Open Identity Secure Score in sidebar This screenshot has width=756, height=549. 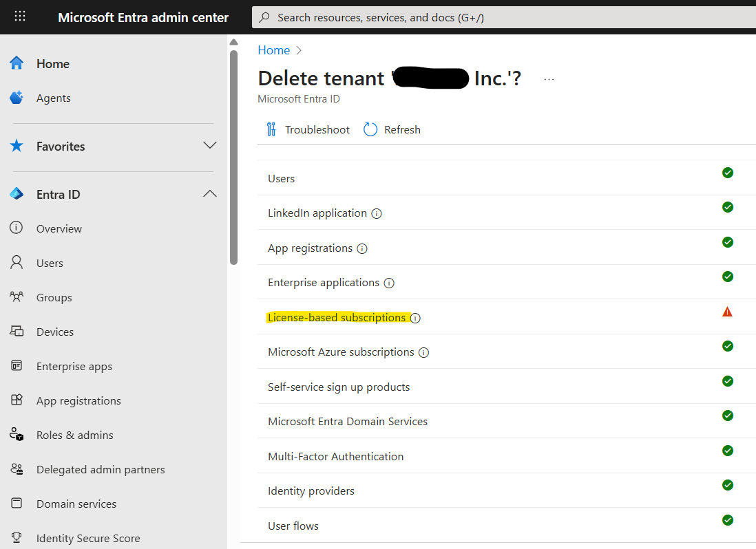coord(88,539)
